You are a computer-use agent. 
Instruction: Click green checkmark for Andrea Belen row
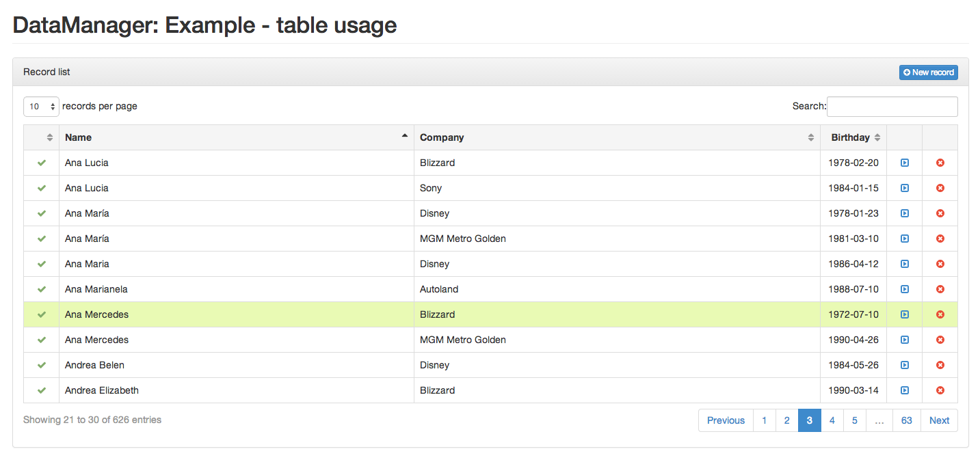42,365
